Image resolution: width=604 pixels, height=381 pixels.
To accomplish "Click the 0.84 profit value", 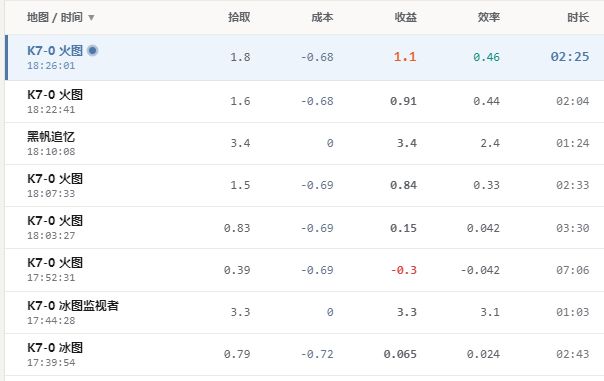I will [x=403, y=185].
